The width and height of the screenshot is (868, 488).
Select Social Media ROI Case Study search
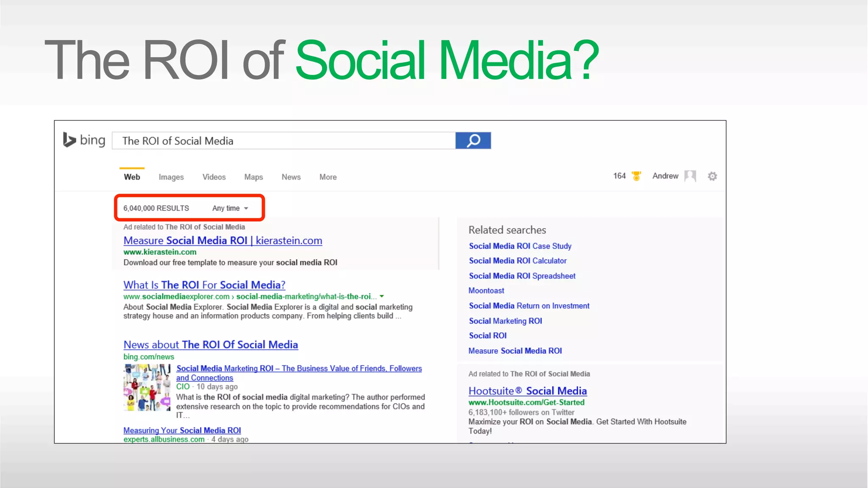(x=520, y=246)
